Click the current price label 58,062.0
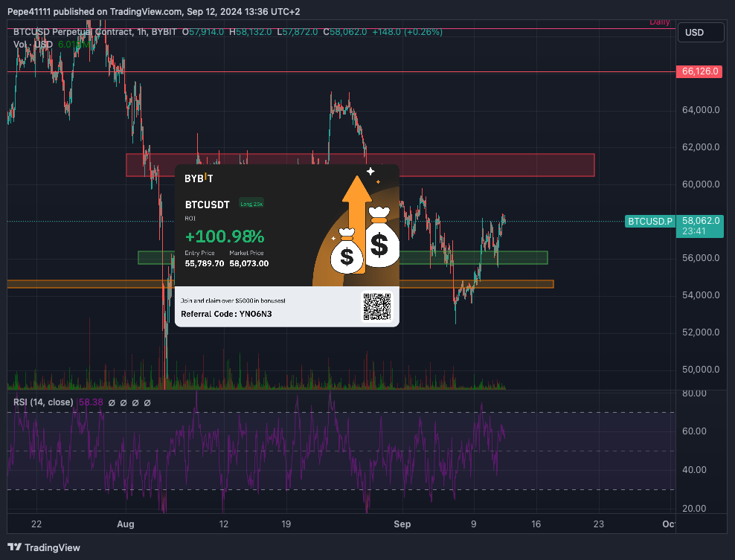 pyautogui.click(x=701, y=221)
